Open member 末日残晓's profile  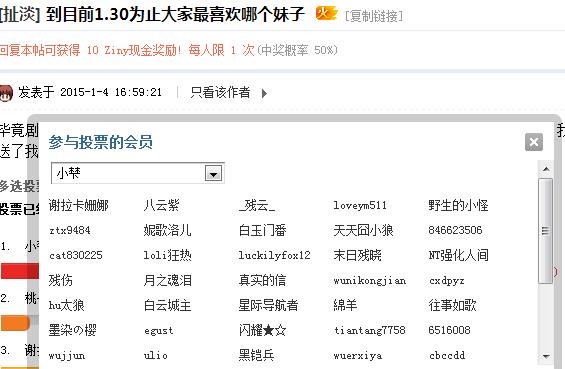click(357, 255)
